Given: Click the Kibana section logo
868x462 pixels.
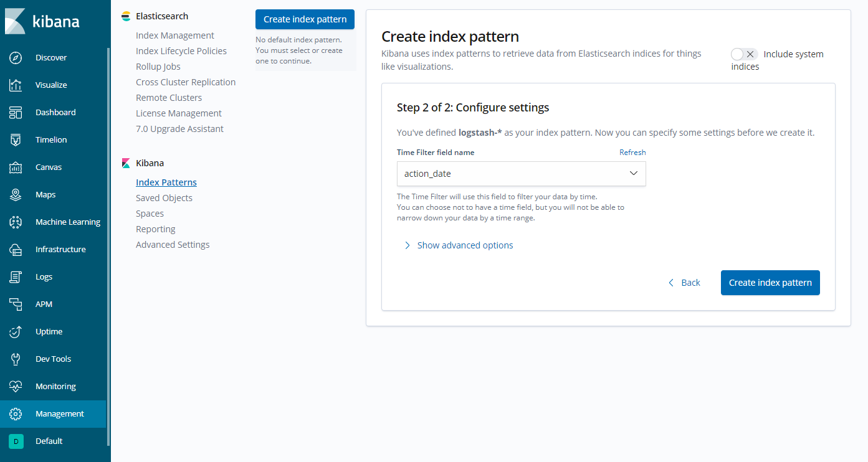Looking at the screenshot, I should 126,163.
